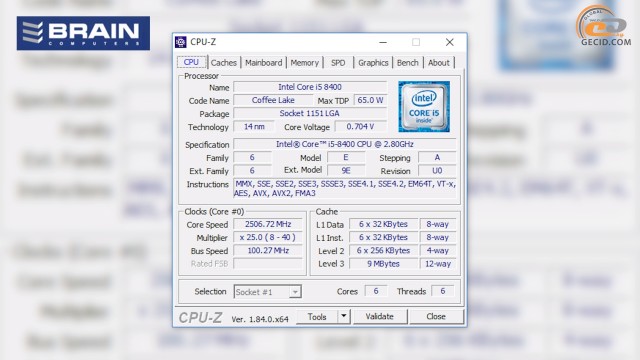Open the Bench tab
640x360 pixels.
407,63
